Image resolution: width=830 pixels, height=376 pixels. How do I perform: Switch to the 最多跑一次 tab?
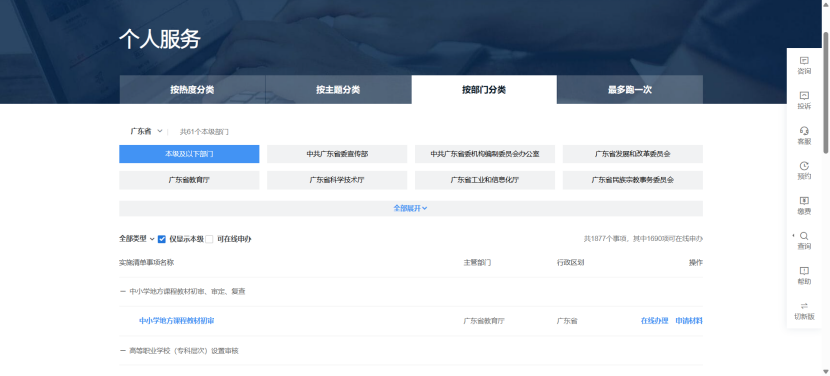[x=630, y=89]
